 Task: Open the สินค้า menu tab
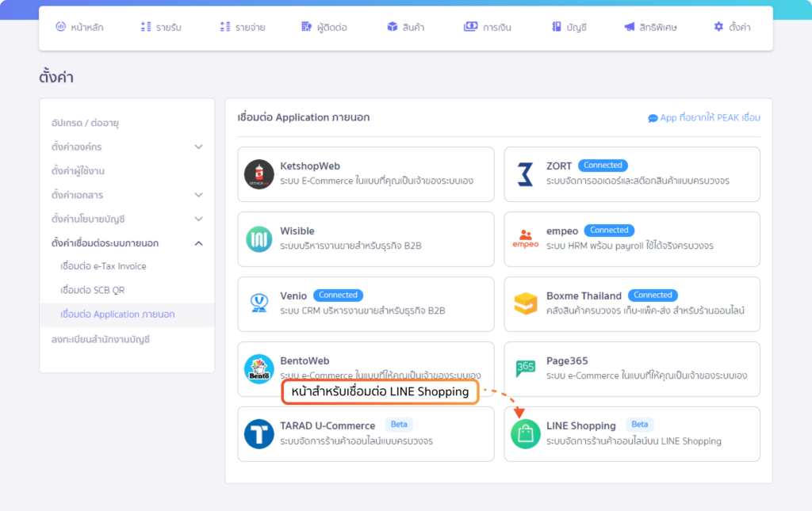point(405,27)
